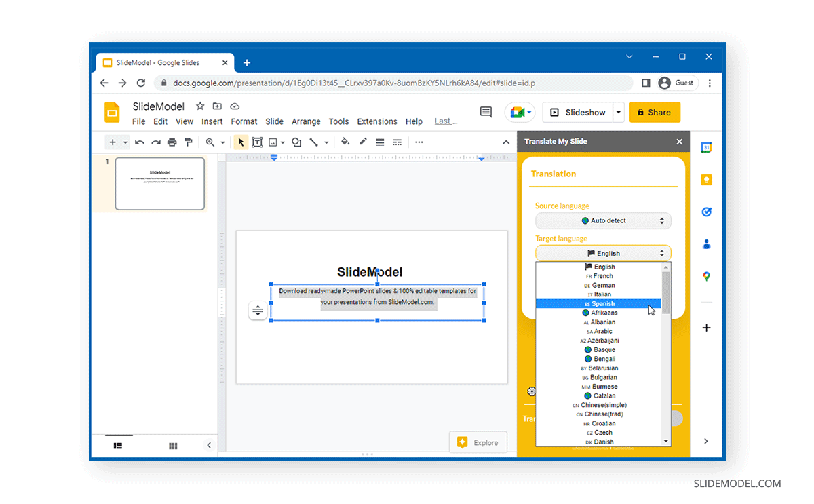Start the Slideshow button
Screen dimensions: 814x504
tap(577, 113)
